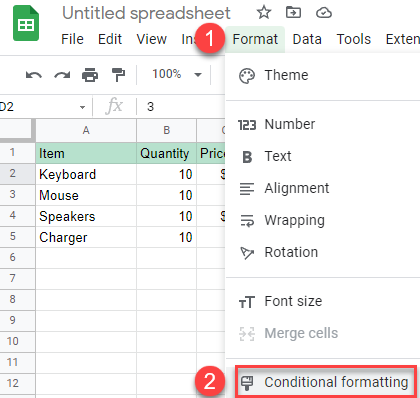The height and width of the screenshot is (398, 420).
Task: Click the Untitled spreadsheet title
Action: click(146, 13)
